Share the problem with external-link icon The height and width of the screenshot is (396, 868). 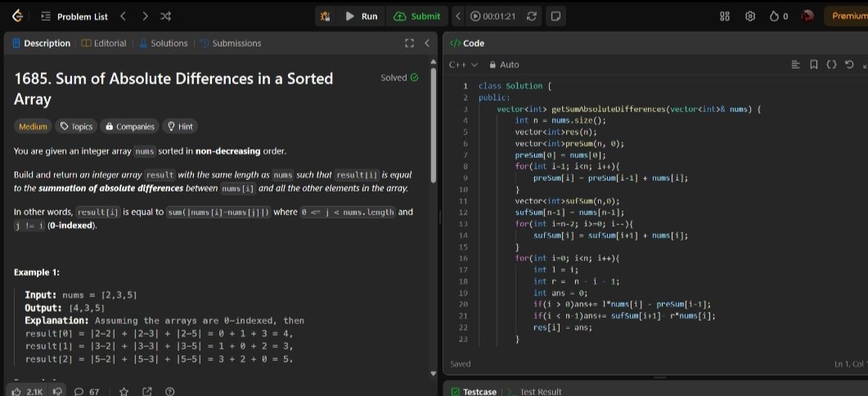[146, 392]
